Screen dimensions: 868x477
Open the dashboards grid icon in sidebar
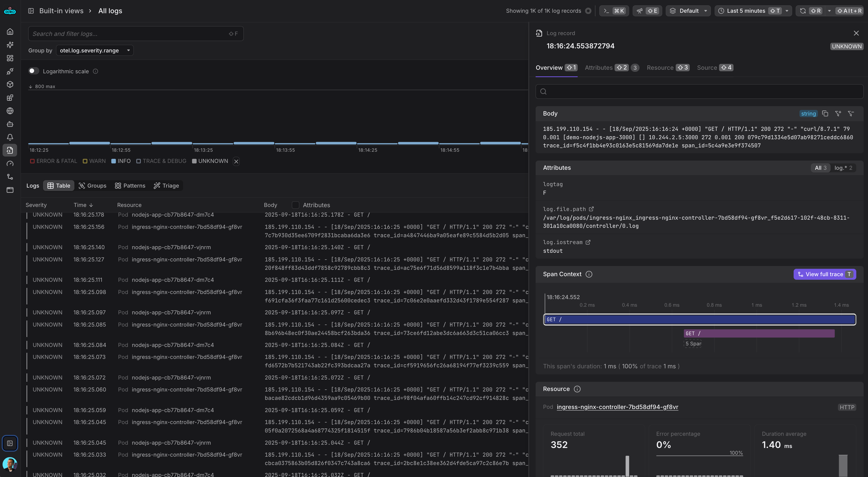point(10,58)
